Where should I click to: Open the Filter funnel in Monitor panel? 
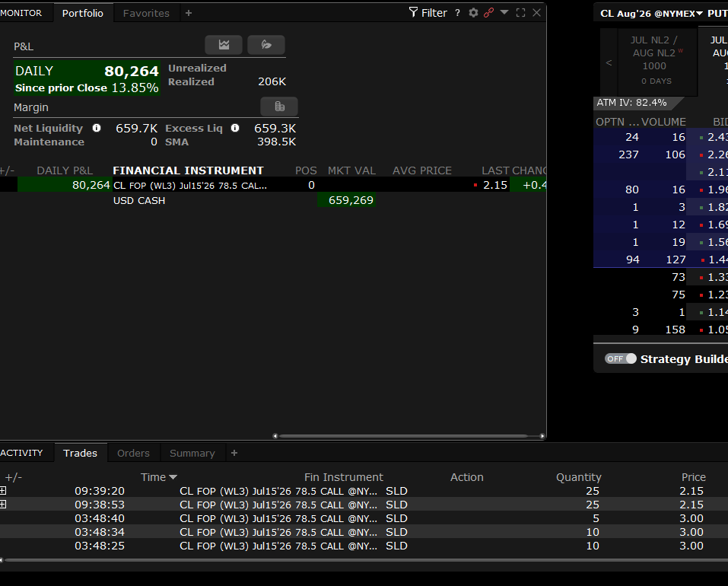(x=428, y=12)
